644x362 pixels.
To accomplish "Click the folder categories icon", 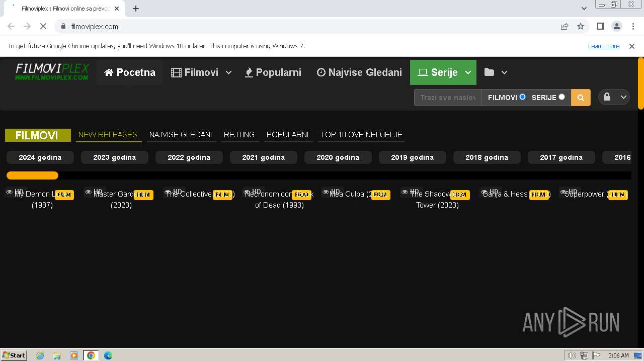I will coord(489,72).
